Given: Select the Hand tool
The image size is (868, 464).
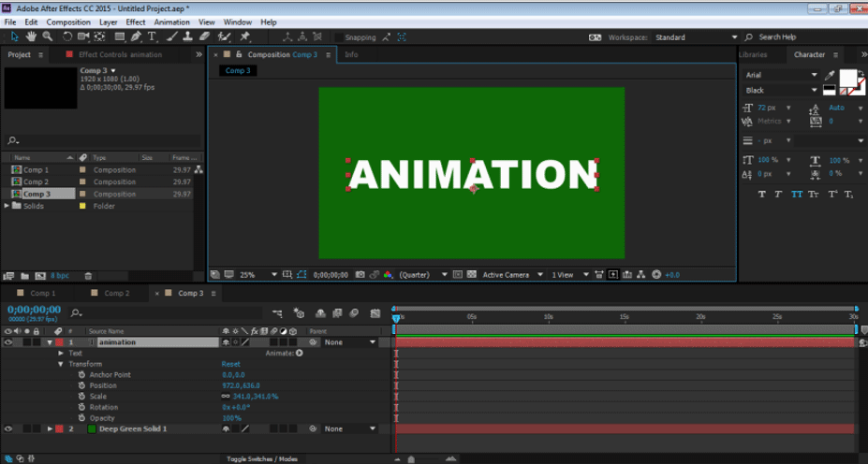Looking at the screenshot, I should coord(31,36).
